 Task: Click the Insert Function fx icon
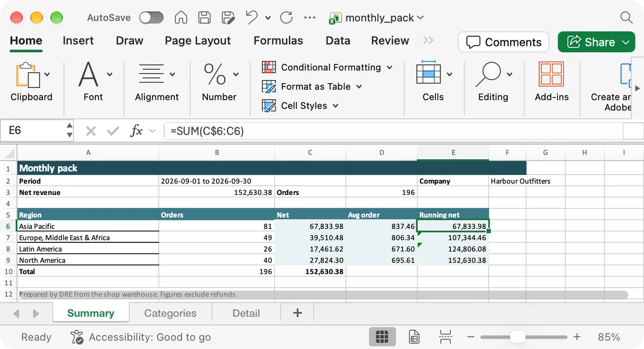[136, 131]
